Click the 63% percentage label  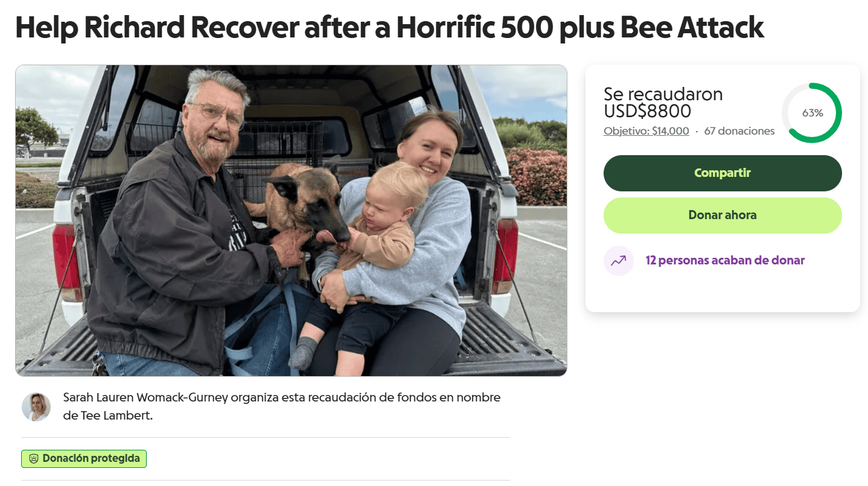pyautogui.click(x=812, y=113)
